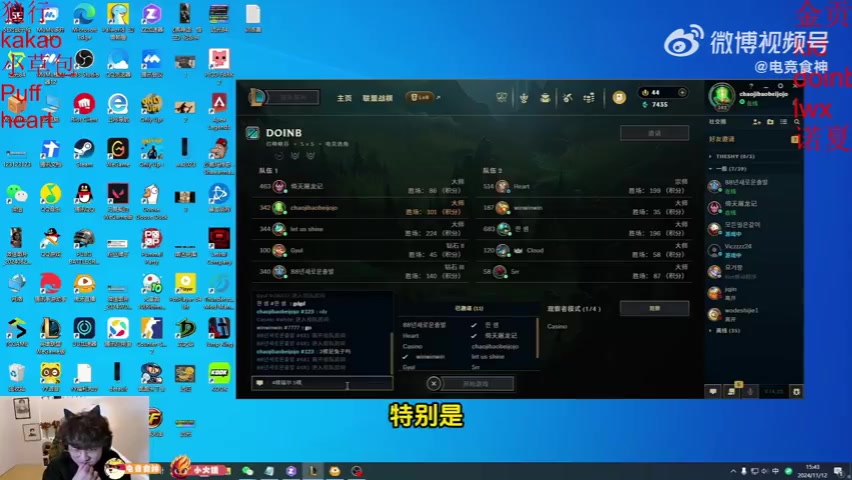This screenshot has height=480, width=852.
Task: Search friends using the magnifier icon
Action: pos(797,122)
